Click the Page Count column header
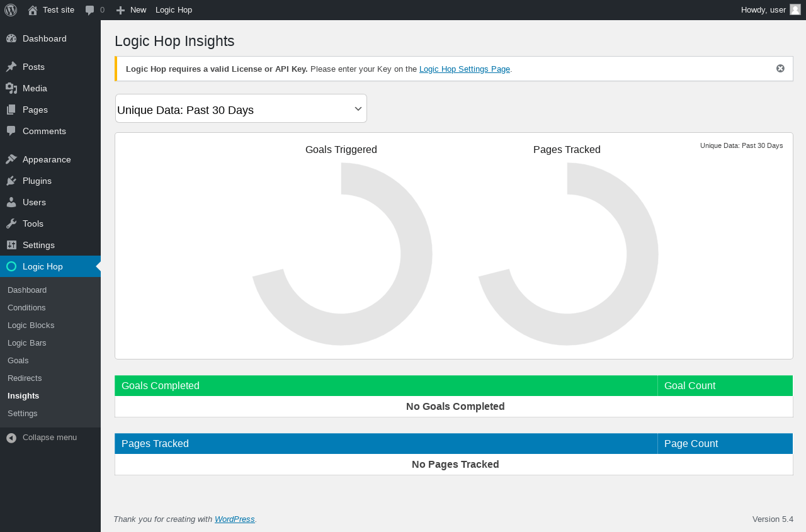The height and width of the screenshot is (532, 806). [x=725, y=444]
